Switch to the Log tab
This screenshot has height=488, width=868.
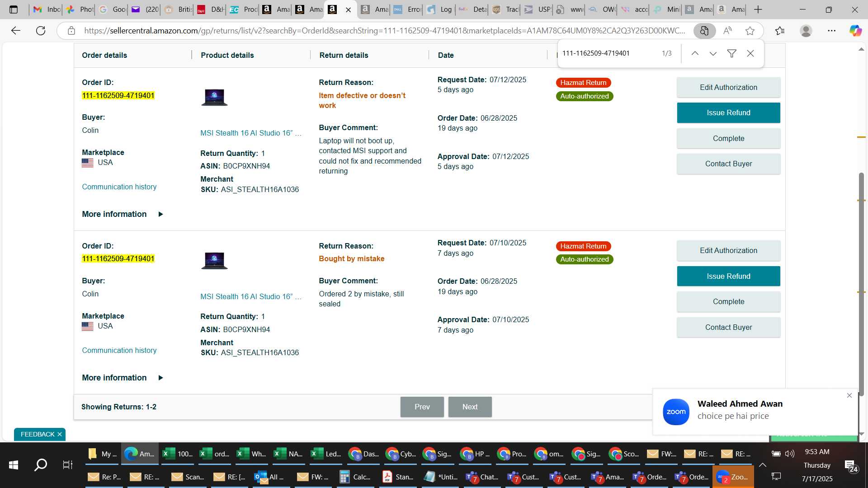(x=439, y=9)
